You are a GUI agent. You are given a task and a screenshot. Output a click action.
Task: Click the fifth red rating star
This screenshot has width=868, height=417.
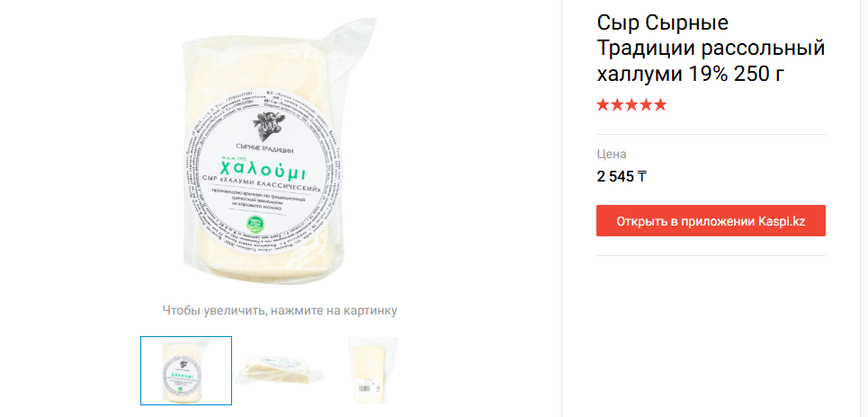pos(660,105)
